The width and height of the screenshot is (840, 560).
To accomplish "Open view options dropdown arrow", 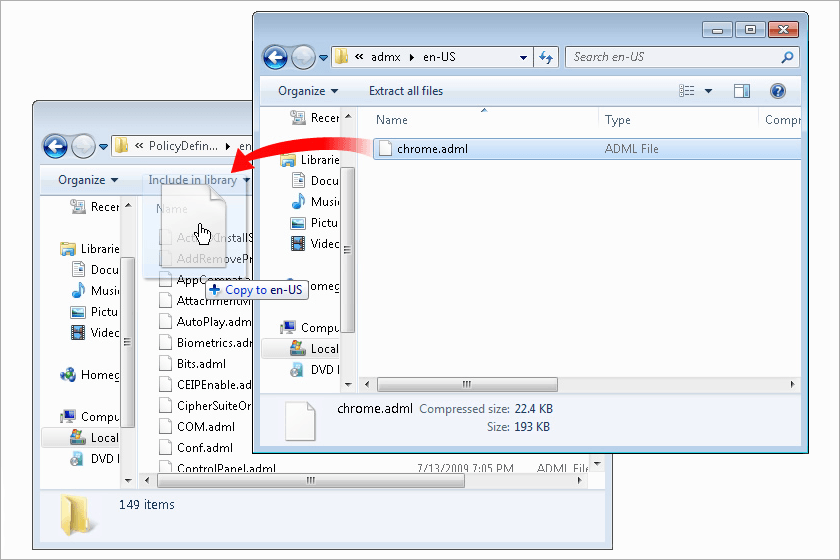I will pyautogui.click(x=708, y=91).
